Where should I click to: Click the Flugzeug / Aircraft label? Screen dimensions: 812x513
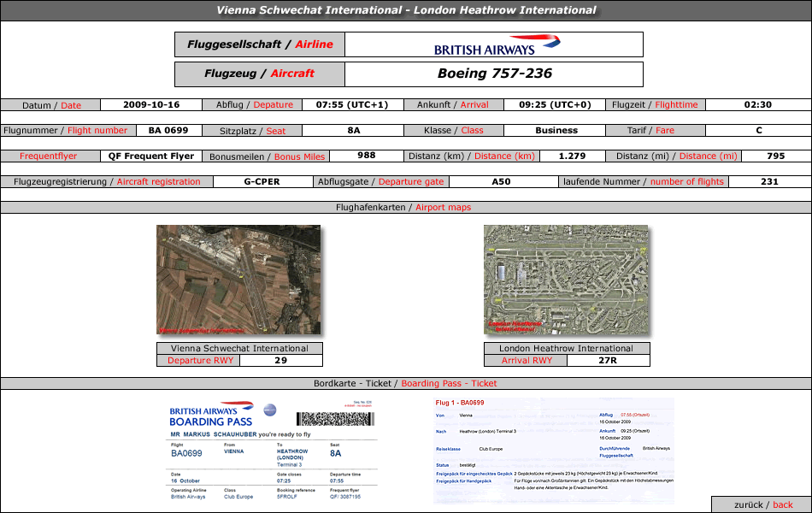coord(260,74)
